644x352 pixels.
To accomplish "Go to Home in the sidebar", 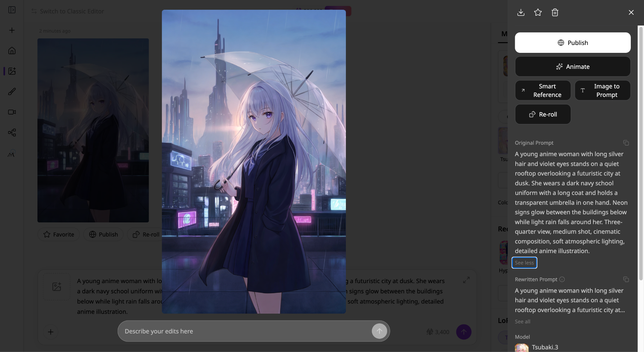I will 12,51.
